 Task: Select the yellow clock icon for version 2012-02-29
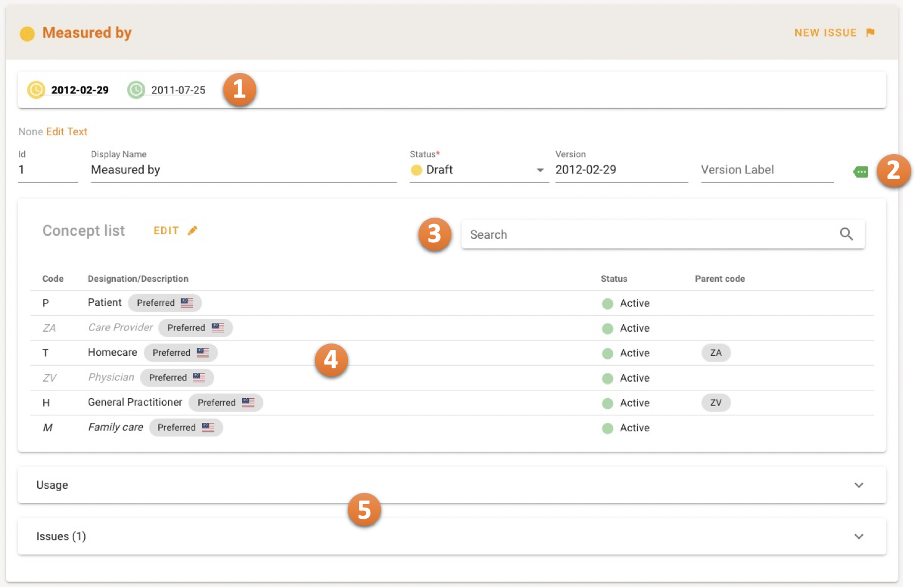tap(36, 90)
